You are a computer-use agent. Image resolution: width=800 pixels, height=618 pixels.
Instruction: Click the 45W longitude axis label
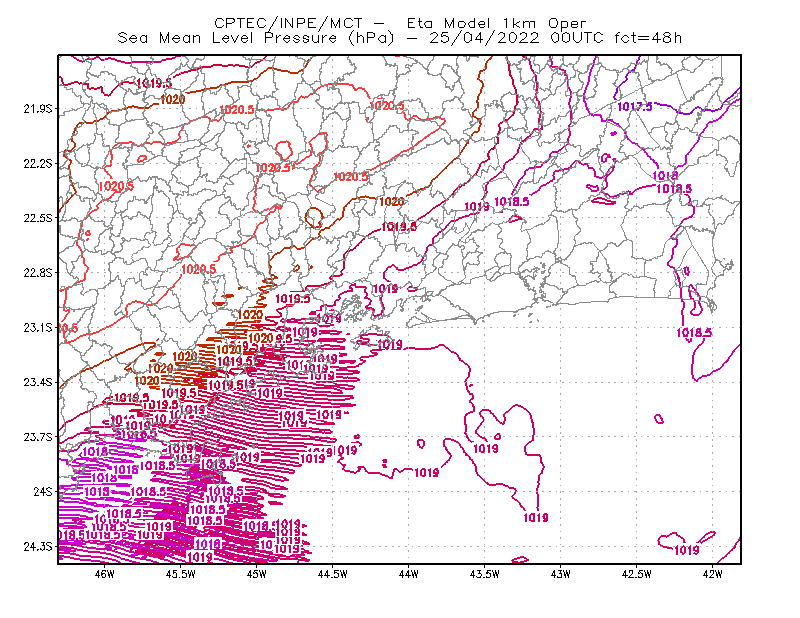256,574
